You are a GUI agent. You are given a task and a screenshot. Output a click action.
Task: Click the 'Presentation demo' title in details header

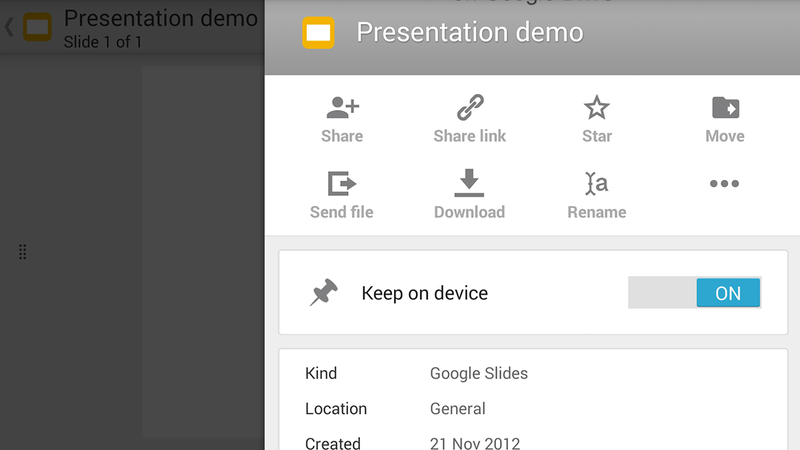point(469,32)
